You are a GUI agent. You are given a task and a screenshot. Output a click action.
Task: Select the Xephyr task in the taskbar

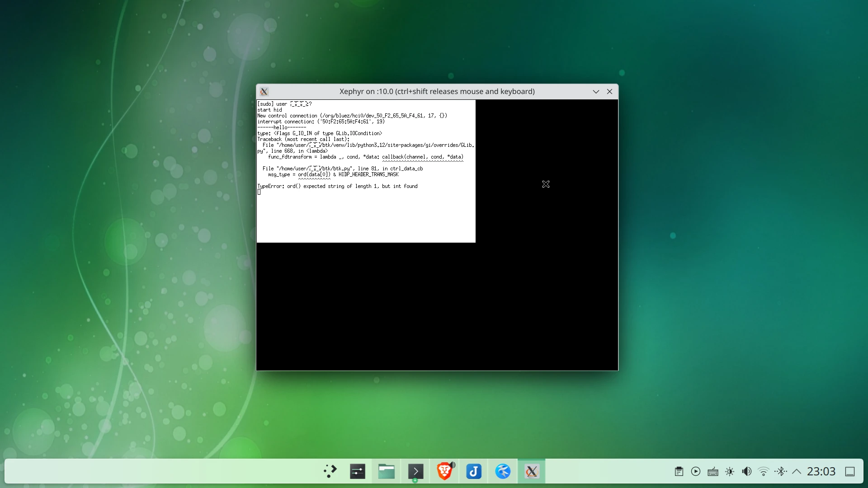point(531,471)
